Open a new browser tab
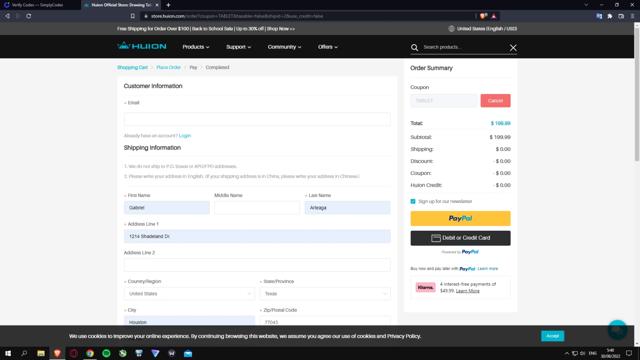640x360 pixels. pyautogui.click(x=168, y=5)
